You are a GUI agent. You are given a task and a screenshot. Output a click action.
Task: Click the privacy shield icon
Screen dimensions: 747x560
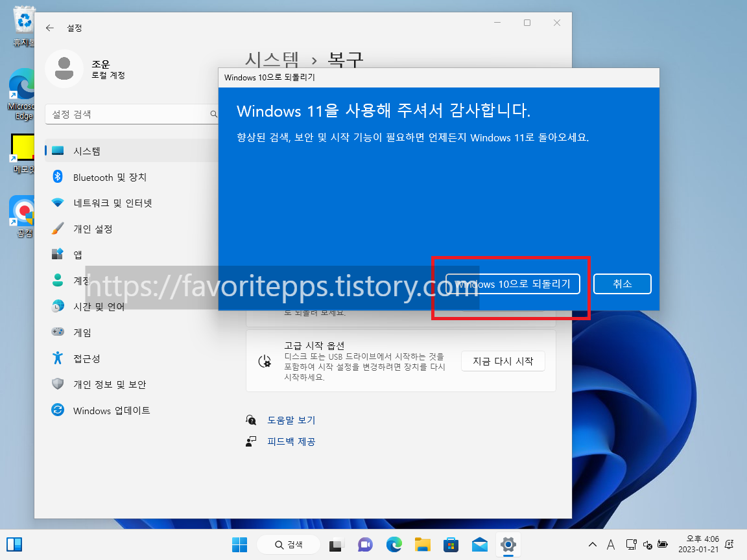pyautogui.click(x=58, y=384)
